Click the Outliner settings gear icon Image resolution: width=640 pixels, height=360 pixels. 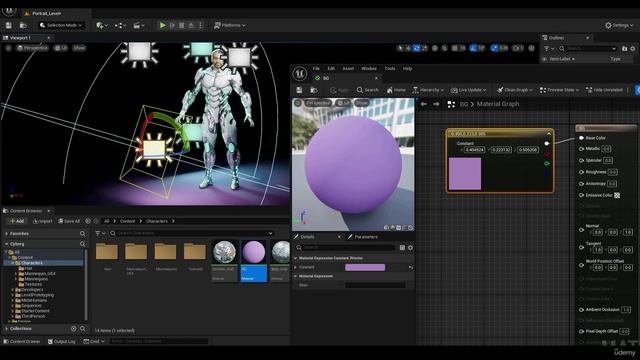tap(633, 49)
